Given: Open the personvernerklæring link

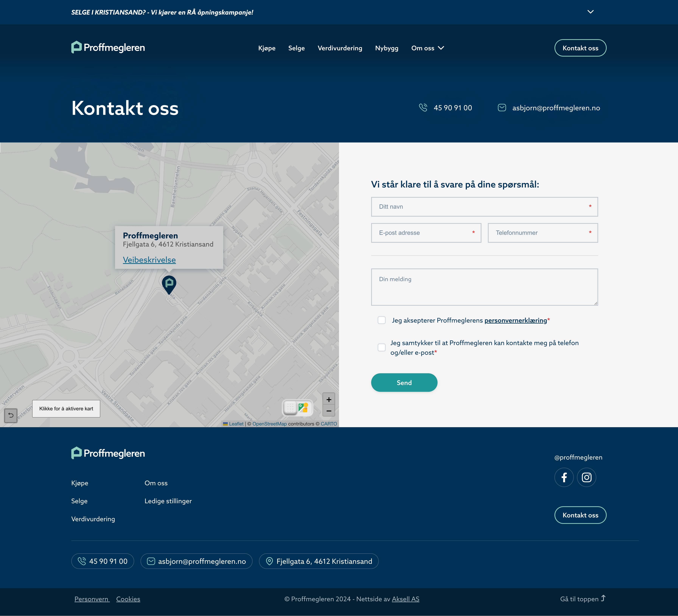Looking at the screenshot, I should (x=515, y=320).
